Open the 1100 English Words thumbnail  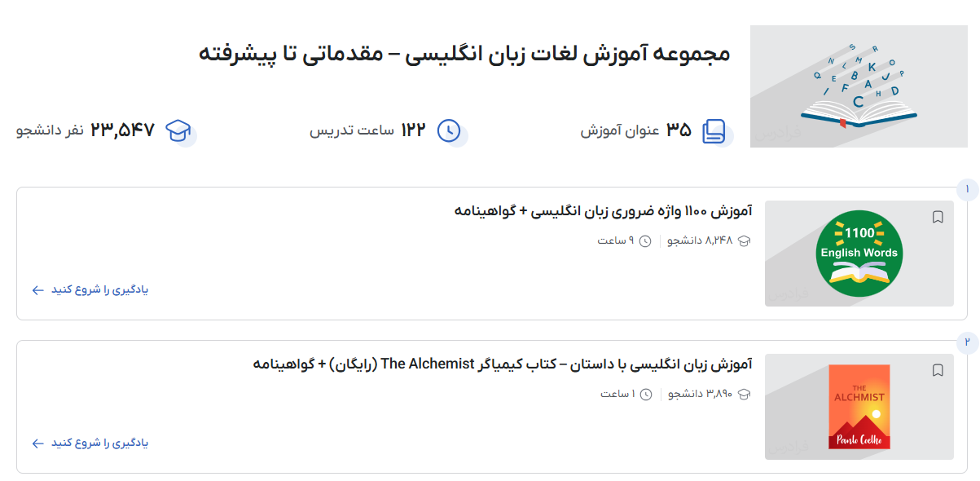click(859, 254)
